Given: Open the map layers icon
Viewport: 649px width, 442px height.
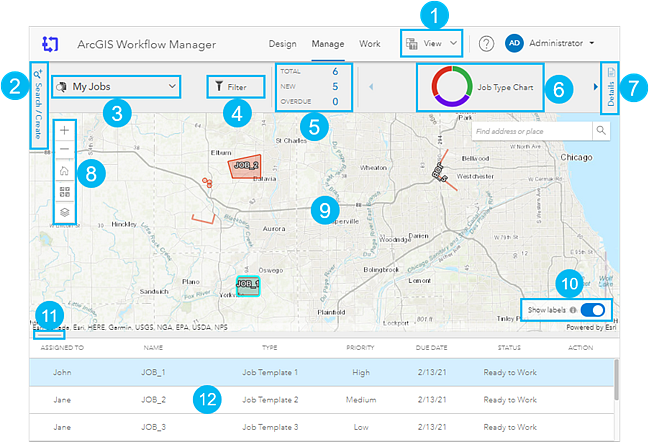Looking at the screenshot, I should coord(65,212).
